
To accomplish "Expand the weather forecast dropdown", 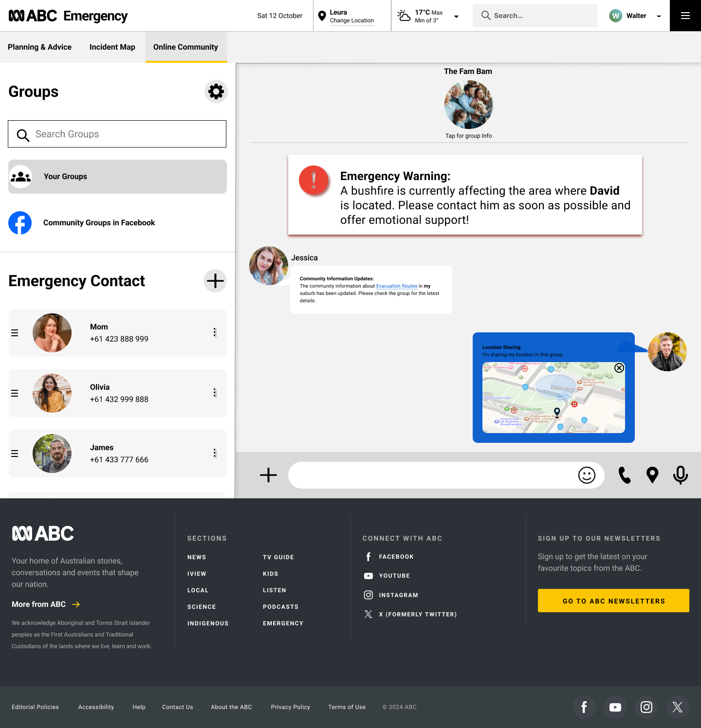I will 456,17.
